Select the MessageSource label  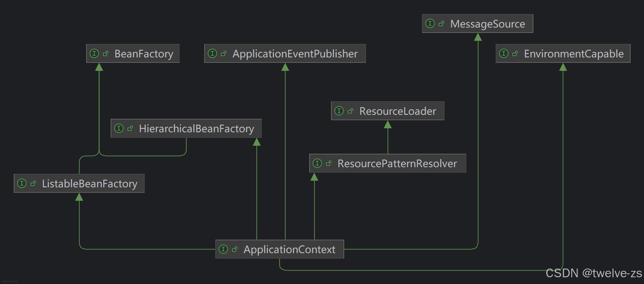point(488,24)
